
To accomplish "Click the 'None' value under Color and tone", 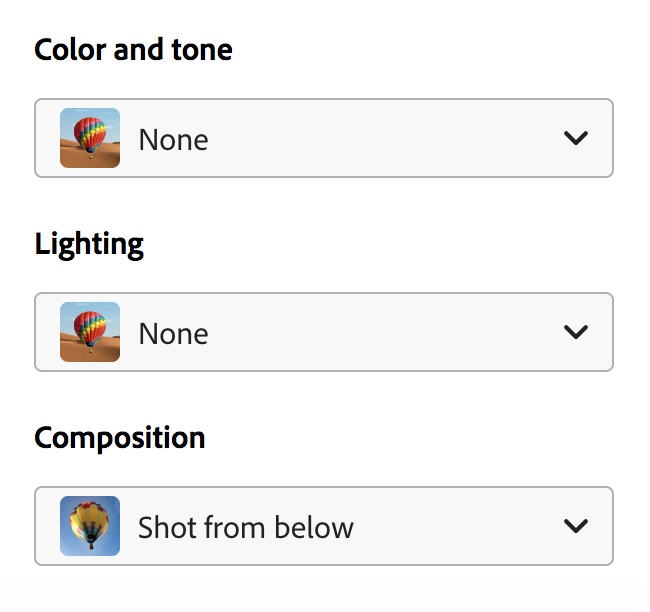I will (173, 139).
